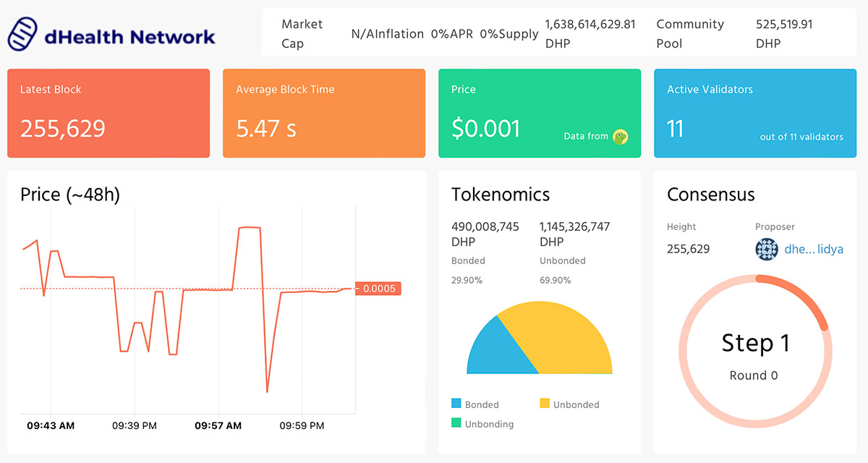Click the 525,519.91 DHP community pool value
The width and height of the screenshot is (868, 463).
(784, 33)
